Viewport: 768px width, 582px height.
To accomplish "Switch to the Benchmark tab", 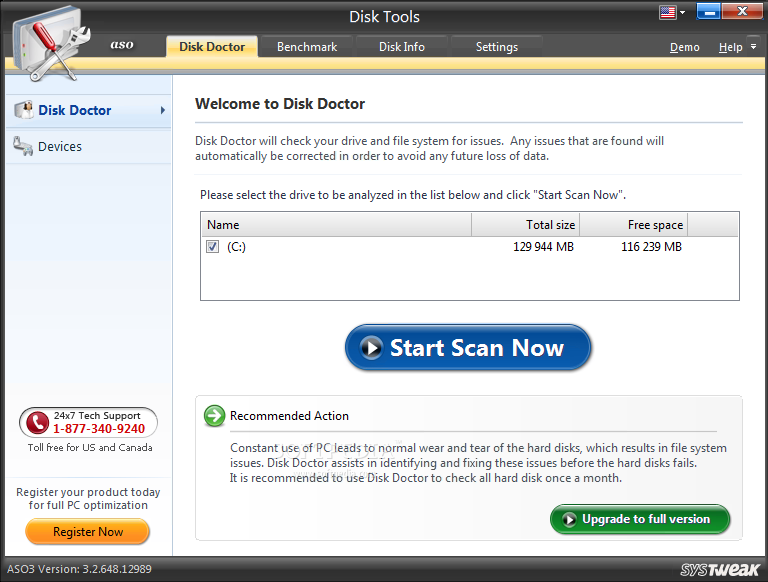I will (307, 47).
